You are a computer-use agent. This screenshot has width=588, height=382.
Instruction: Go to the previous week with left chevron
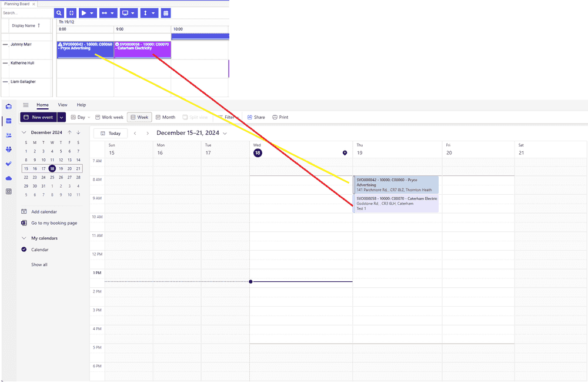(135, 133)
